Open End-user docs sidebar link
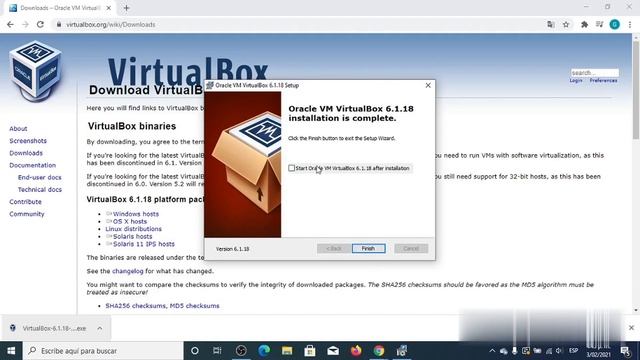This screenshot has height=360, width=640. [40, 178]
